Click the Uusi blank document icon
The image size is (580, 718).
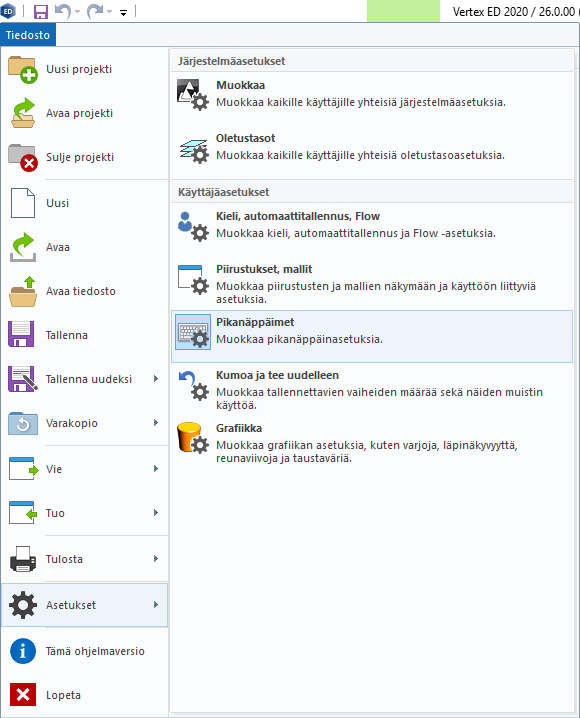pos(22,202)
